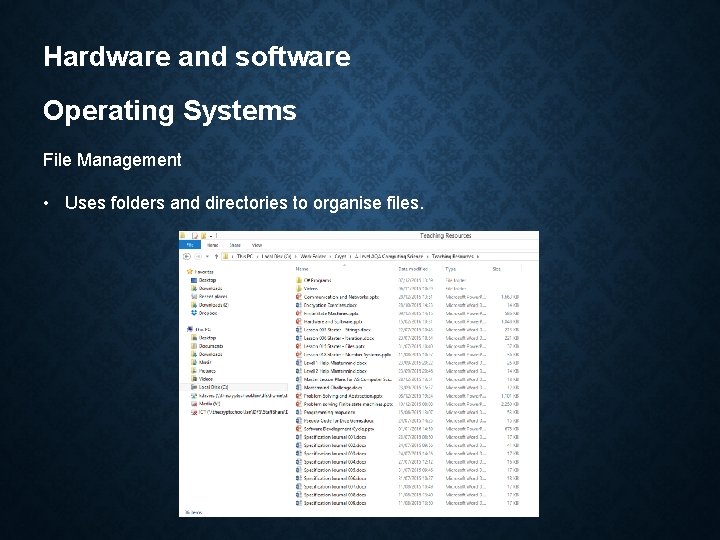Select Specification Journal 005.docx icon

(299, 471)
